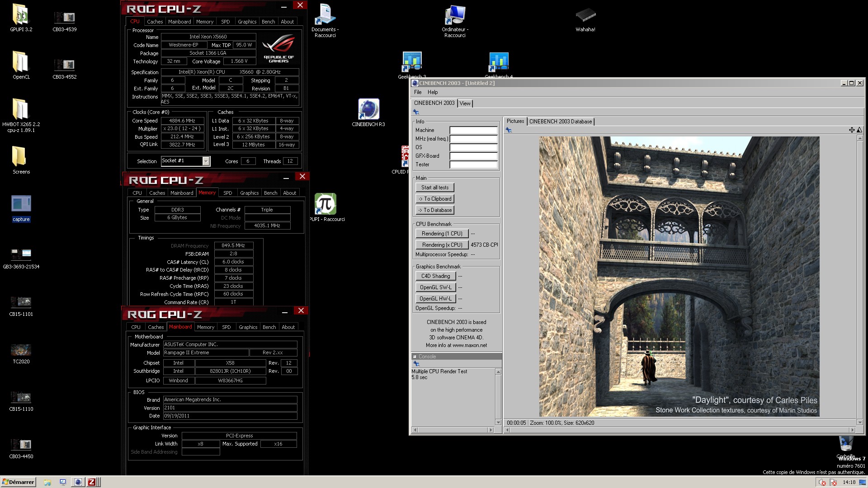Launch CINEBENCH R3 desktop shortcut

(x=368, y=112)
